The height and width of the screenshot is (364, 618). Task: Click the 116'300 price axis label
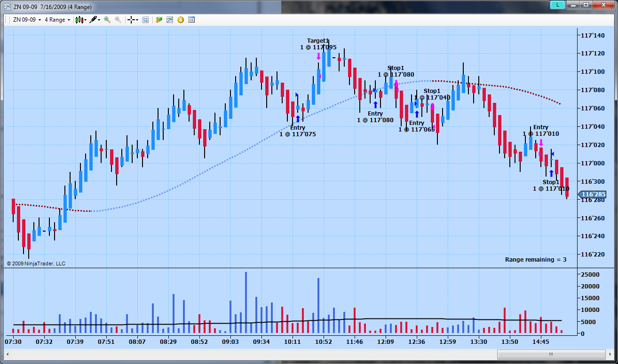point(593,182)
